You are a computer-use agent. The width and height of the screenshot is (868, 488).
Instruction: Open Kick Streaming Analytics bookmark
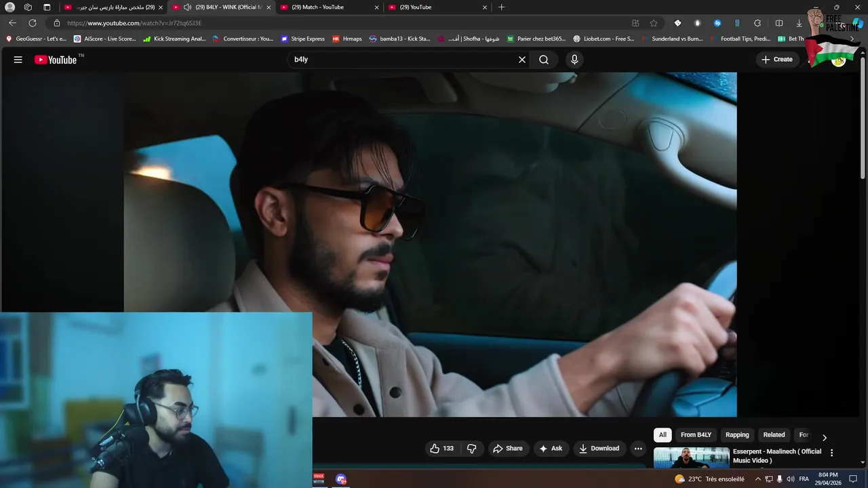[x=174, y=39]
